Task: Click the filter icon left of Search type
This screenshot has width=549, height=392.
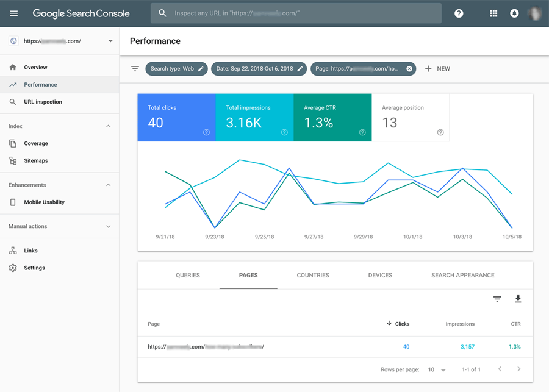Action: 135,68
